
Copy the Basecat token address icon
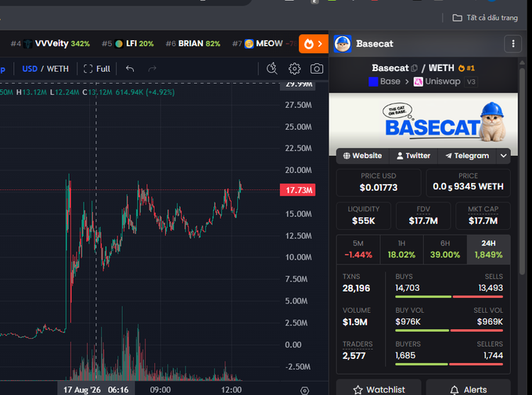(415, 68)
